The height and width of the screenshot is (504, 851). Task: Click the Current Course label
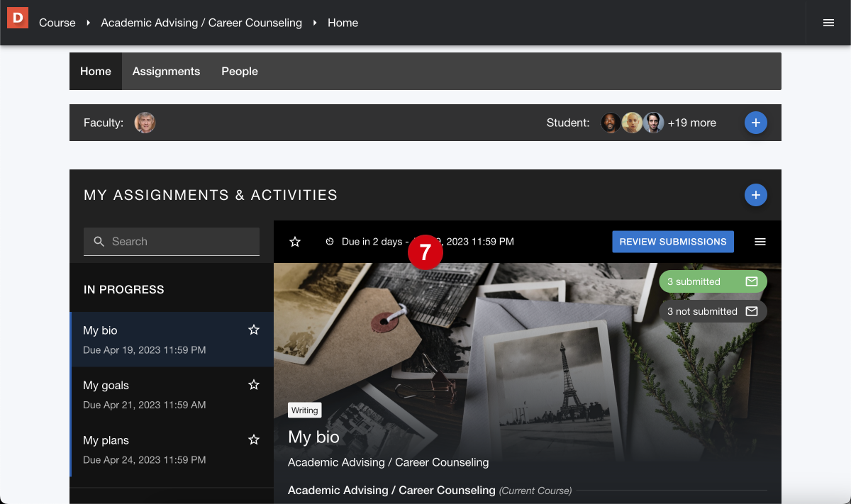(535, 491)
